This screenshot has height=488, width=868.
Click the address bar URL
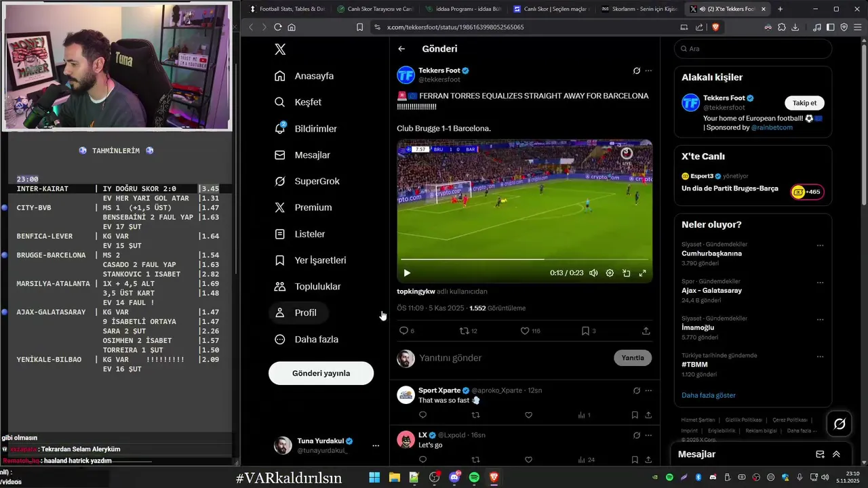pyautogui.click(x=455, y=27)
